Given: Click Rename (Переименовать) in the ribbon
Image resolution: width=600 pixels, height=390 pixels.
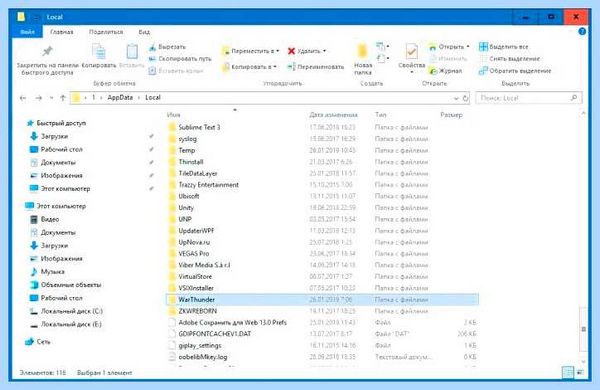Looking at the screenshot, I should pos(316,67).
